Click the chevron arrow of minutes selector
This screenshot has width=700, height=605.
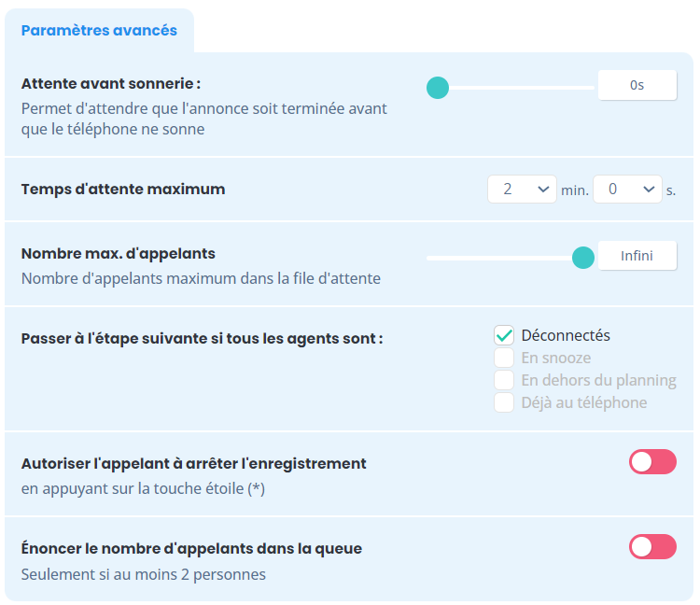[x=543, y=190]
